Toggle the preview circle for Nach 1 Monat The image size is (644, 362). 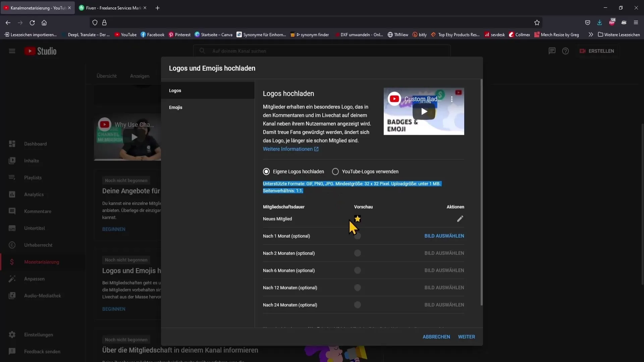coord(358,236)
